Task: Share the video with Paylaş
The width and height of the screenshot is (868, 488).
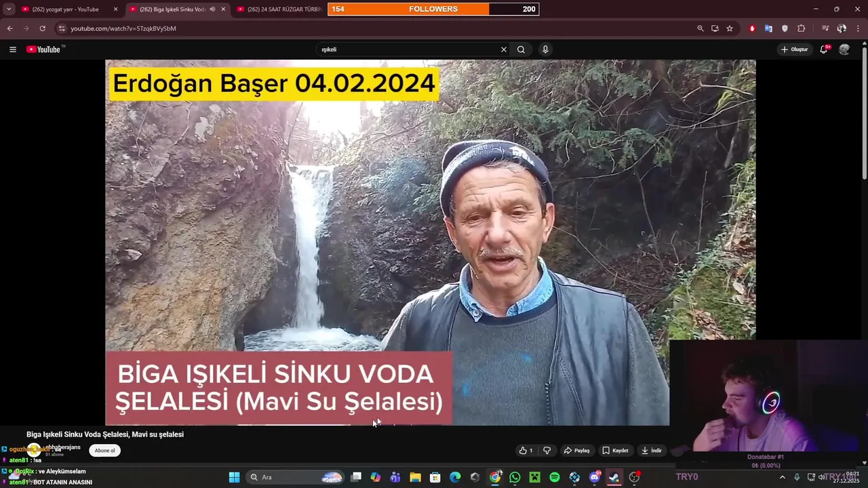Action: click(577, 451)
